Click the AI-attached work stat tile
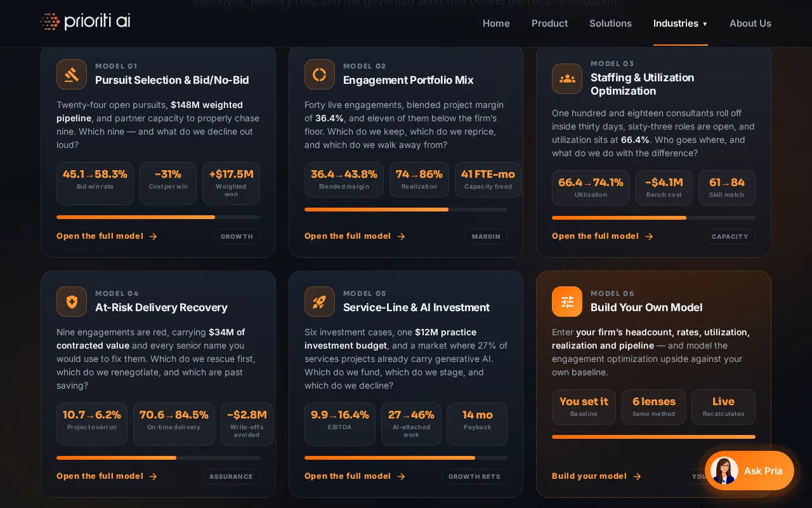 411,424
